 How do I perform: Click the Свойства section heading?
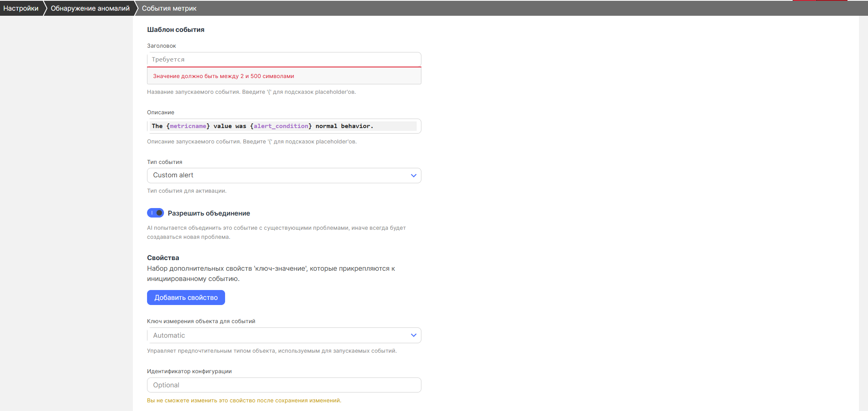(163, 258)
